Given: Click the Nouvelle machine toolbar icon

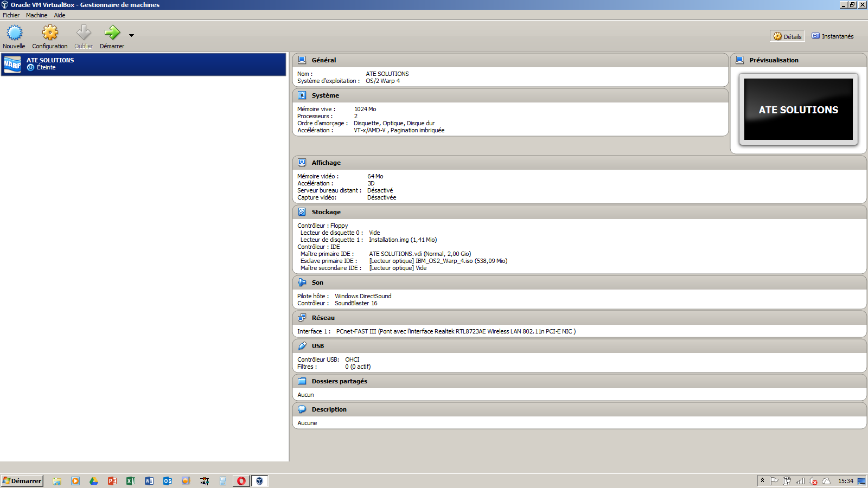Looking at the screenshot, I should point(14,34).
